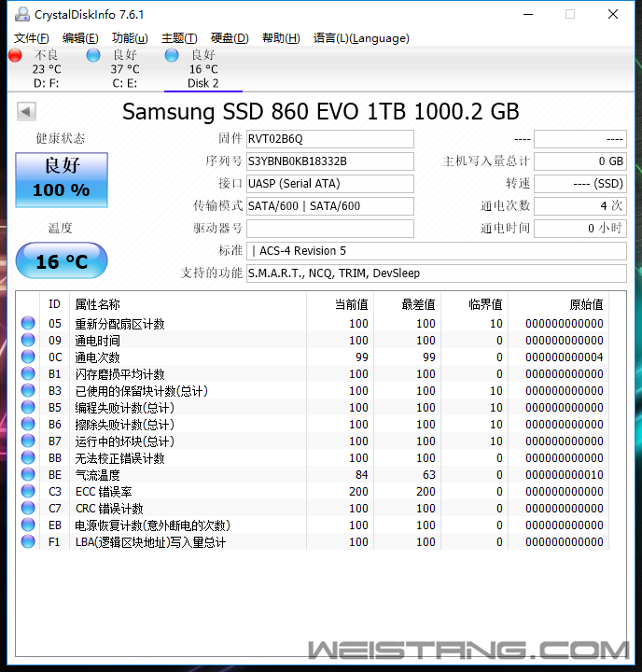Click status orb for attribute C7

point(28,508)
